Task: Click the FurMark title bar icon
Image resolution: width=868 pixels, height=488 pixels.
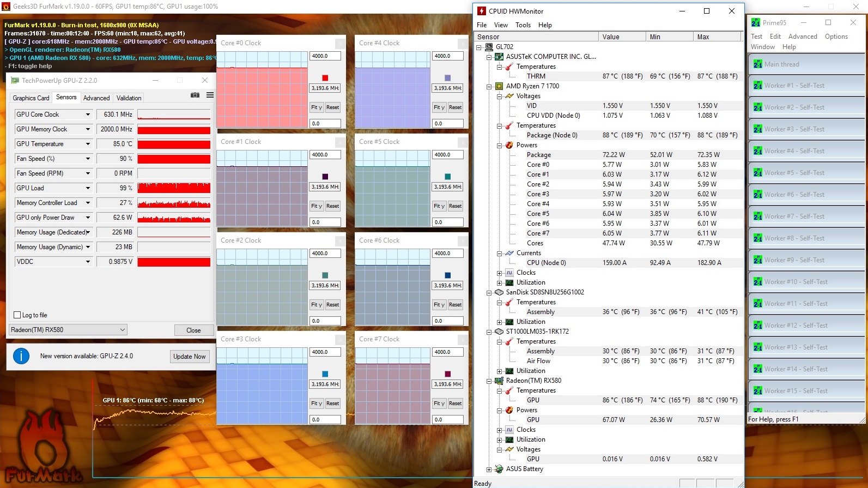Action: 6,7
